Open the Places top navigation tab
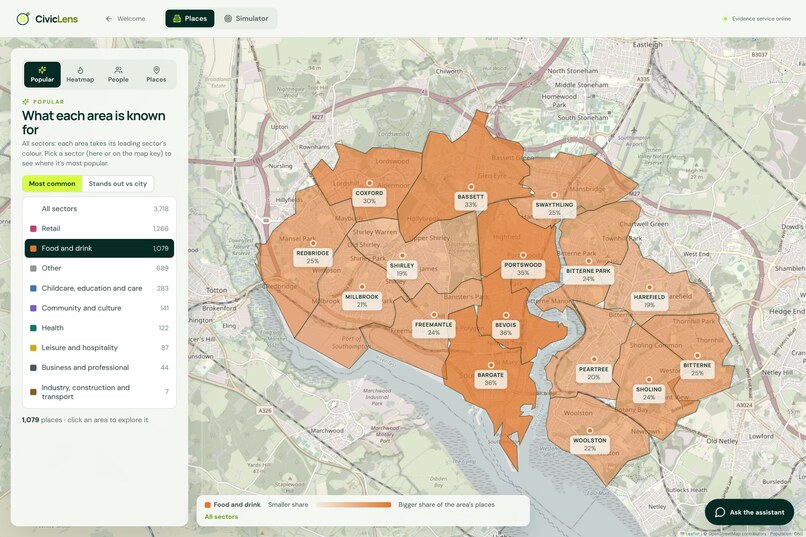 pos(190,18)
